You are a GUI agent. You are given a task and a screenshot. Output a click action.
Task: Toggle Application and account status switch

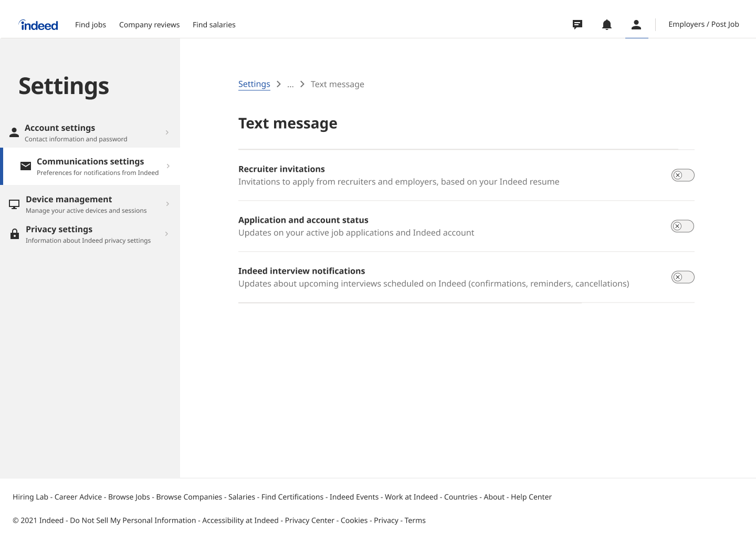coord(682,226)
